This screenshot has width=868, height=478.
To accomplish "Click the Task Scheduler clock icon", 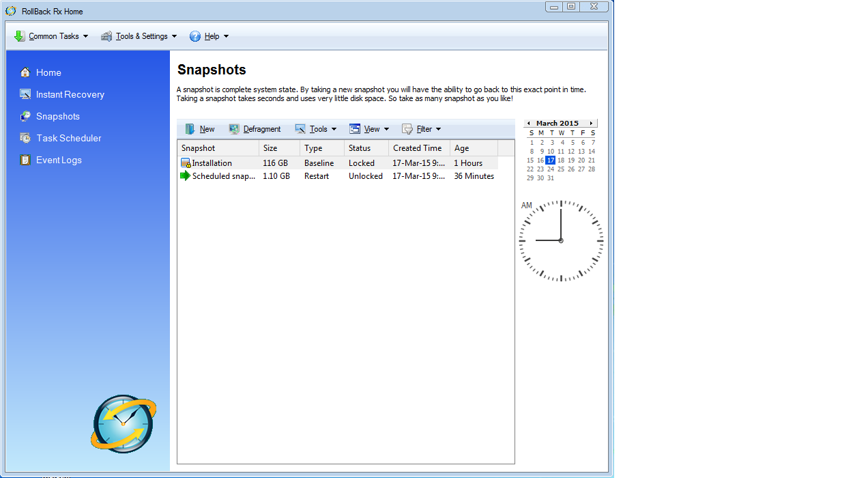I will click(25, 138).
